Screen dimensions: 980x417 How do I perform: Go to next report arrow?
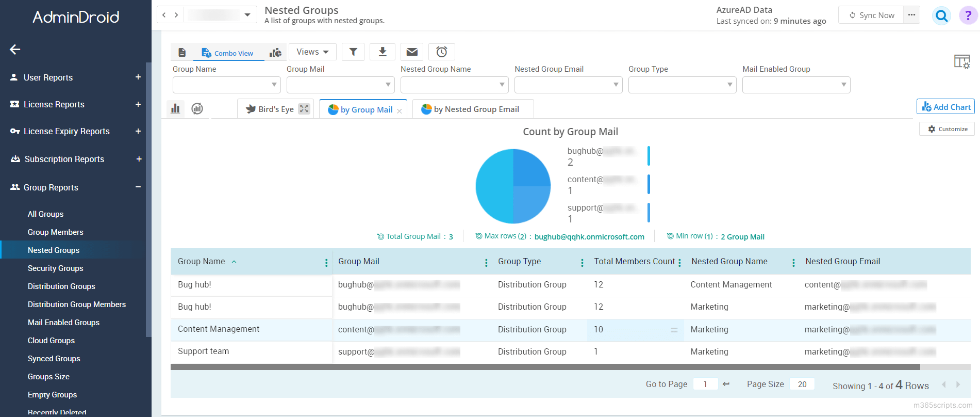tap(176, 15)
